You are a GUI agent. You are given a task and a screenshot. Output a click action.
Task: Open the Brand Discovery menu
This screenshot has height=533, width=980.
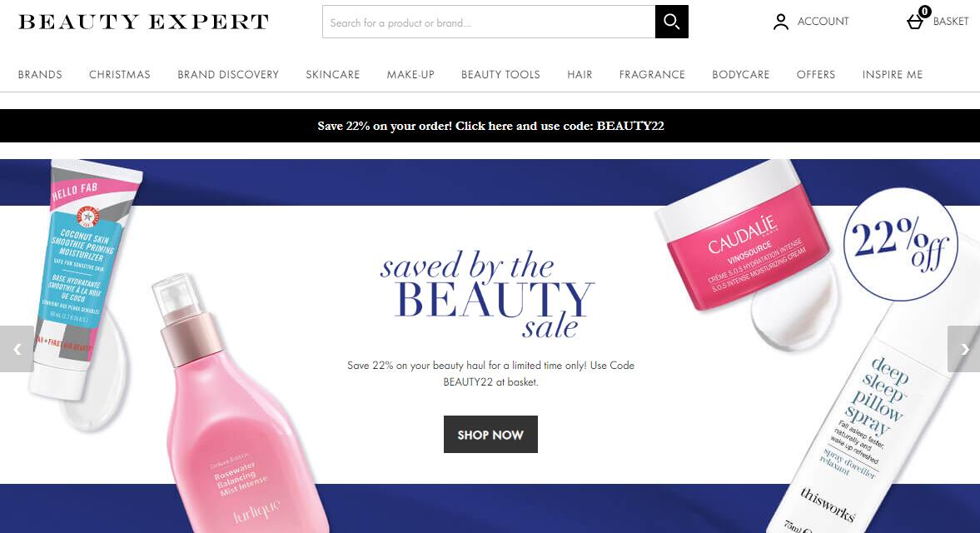coord(228,74)
